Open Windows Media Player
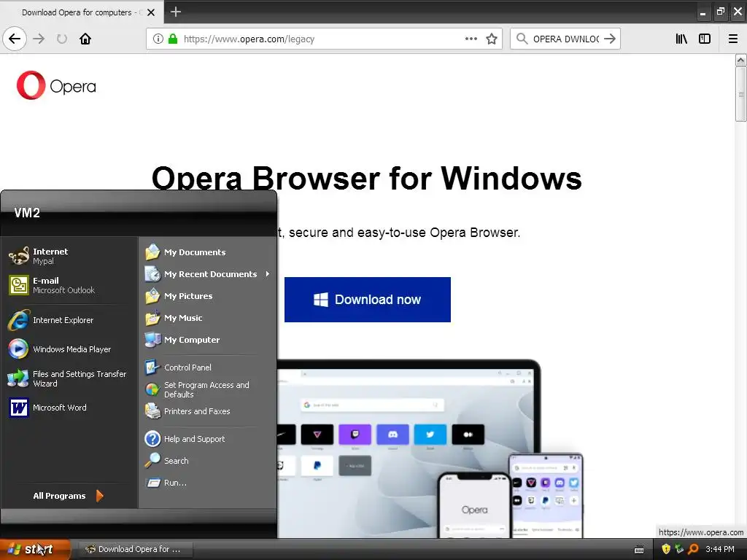 click(x=69, y=349)
